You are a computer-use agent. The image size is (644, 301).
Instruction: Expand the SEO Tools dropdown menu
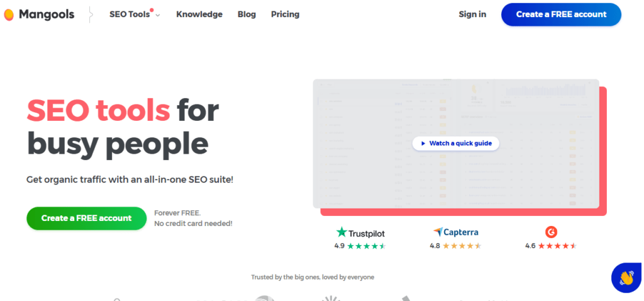click(x=130, y=14)
